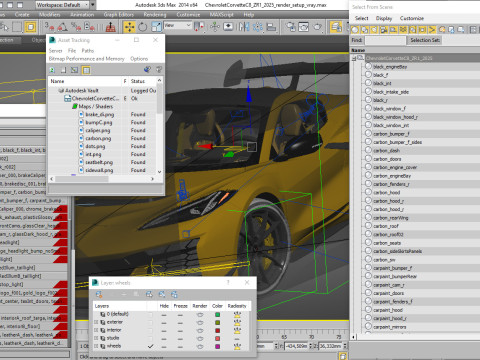Activate the Select and Scale tool

[x=156, y=27]
